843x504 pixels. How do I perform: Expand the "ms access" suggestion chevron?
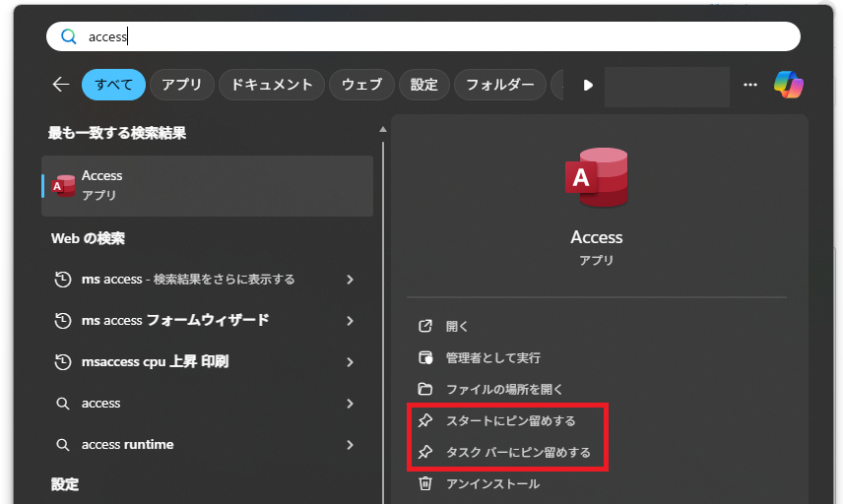point(350,280)
